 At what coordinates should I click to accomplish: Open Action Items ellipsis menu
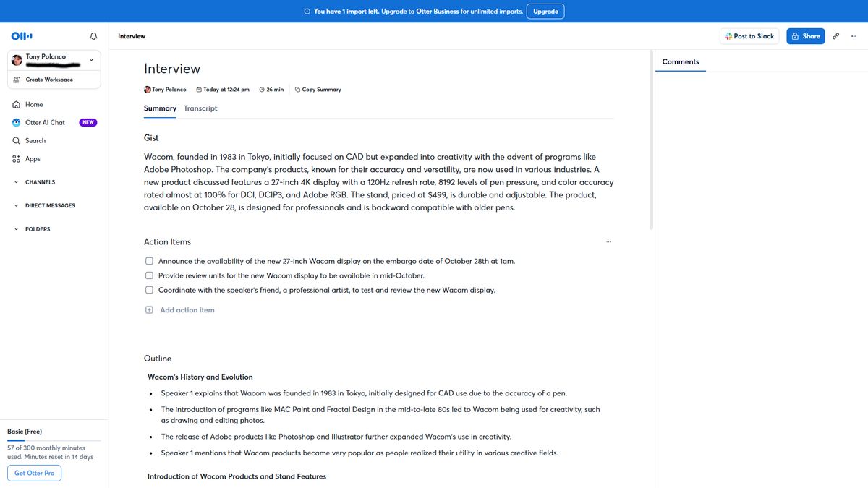tap(609, 242)
